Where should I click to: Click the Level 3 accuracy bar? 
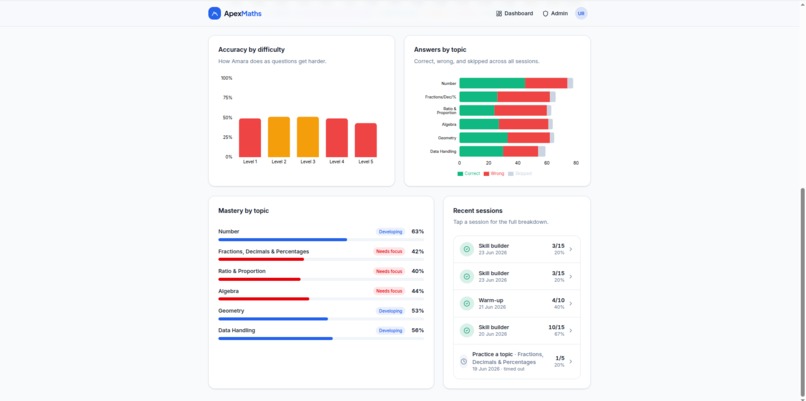pos(307,137)
